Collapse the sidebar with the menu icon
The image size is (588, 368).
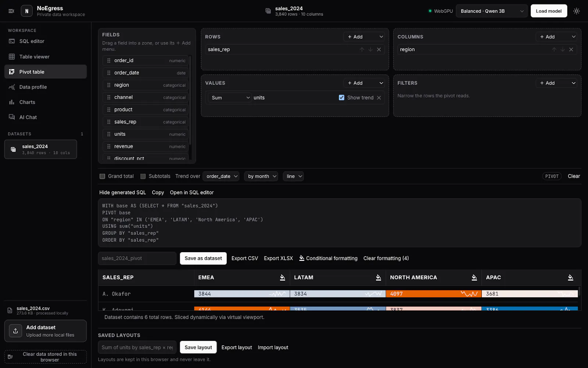(11, 11)
